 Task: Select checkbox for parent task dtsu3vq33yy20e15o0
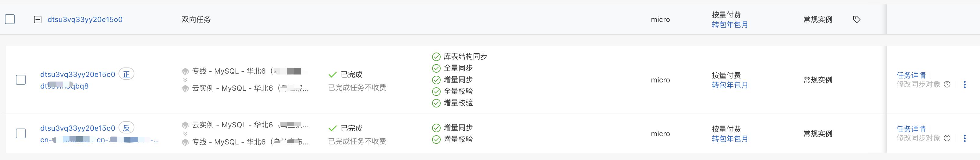[10, 20]
